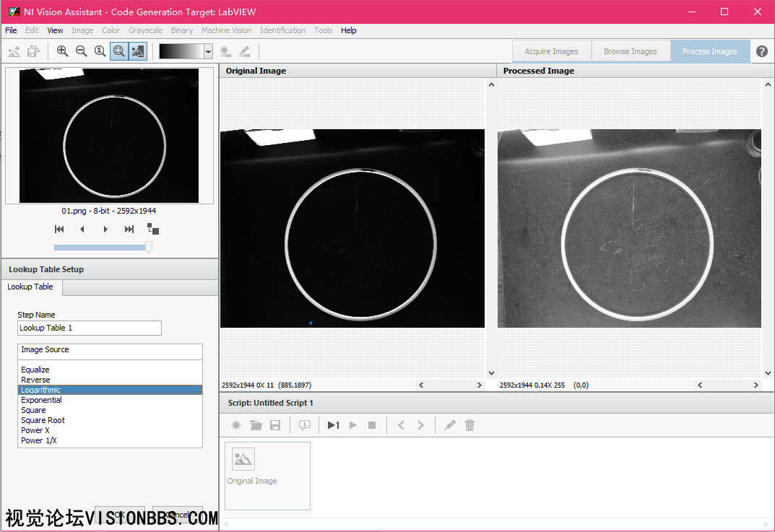The width and height of the screenshot is (775, 532).
Task: Skip to the last image in the browser
Action: [129, 229]
